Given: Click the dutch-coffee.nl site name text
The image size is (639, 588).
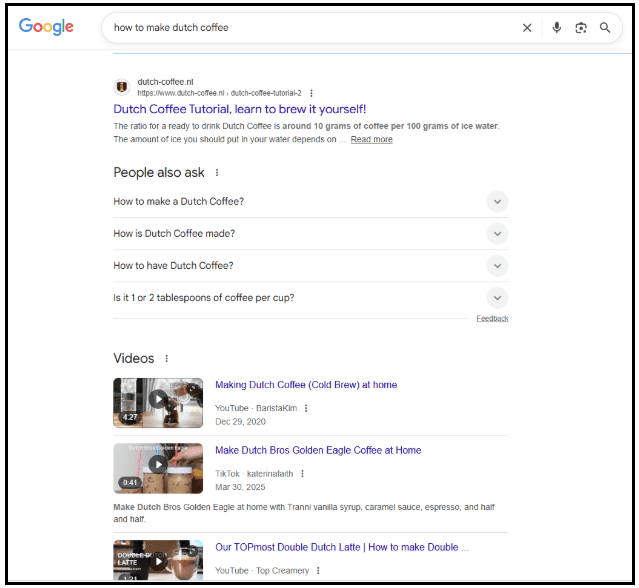Looking at the screenshot, I should 165,82.
